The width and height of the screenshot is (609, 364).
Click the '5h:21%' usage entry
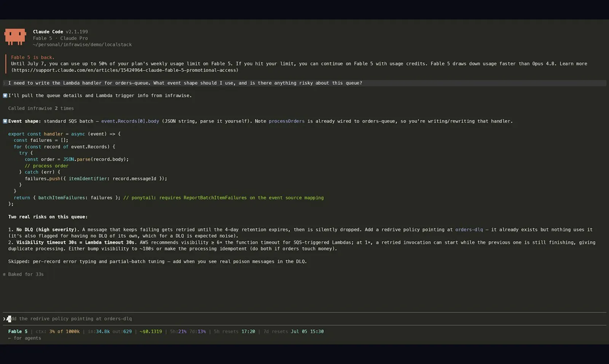coord(178,332)
